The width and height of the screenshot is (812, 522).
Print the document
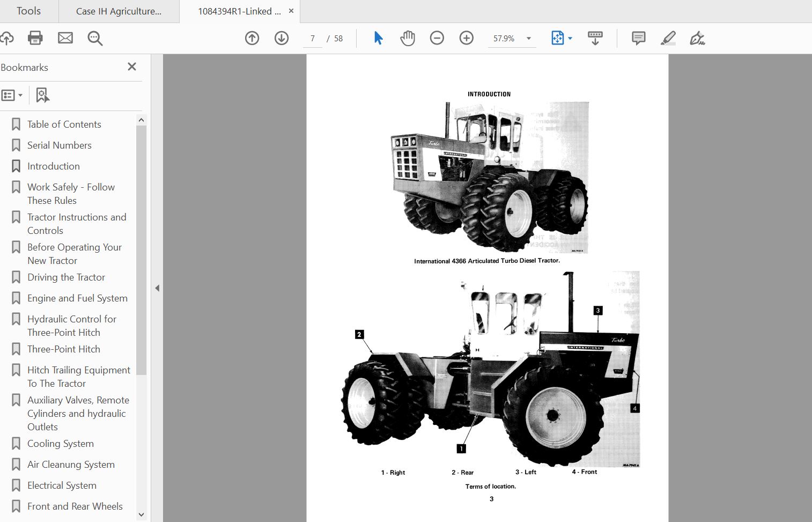(x=35, y=38)
